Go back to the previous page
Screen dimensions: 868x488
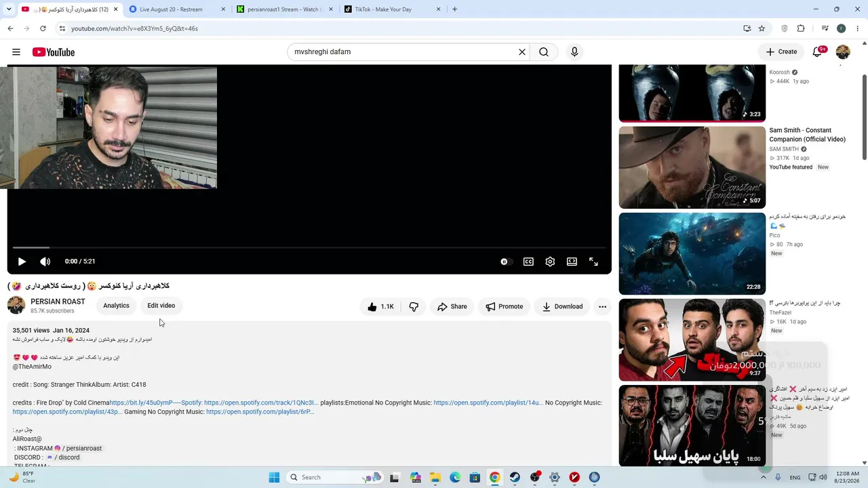[10, 28]
